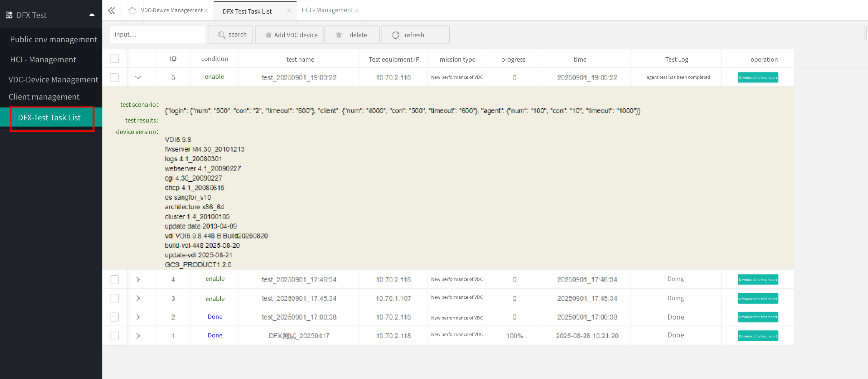Click the icon next to Add VDC device
The image size is (868, 379).
(268, 35)
